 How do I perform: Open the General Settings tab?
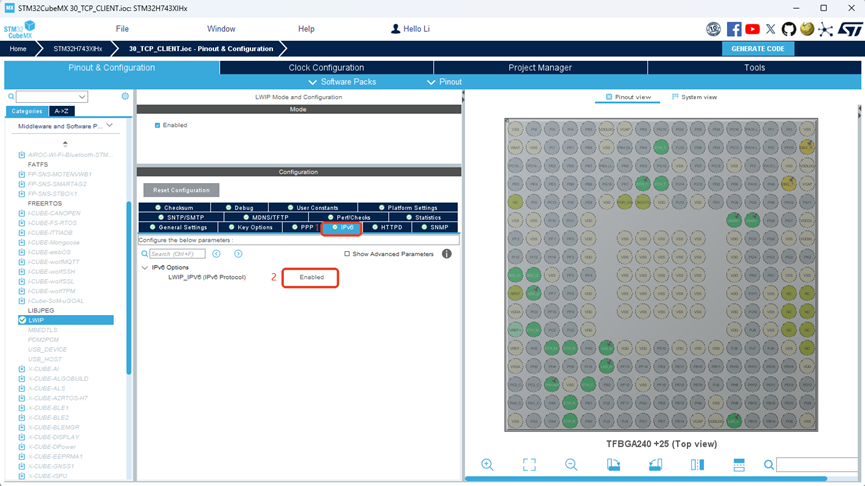tap(178, 227)
